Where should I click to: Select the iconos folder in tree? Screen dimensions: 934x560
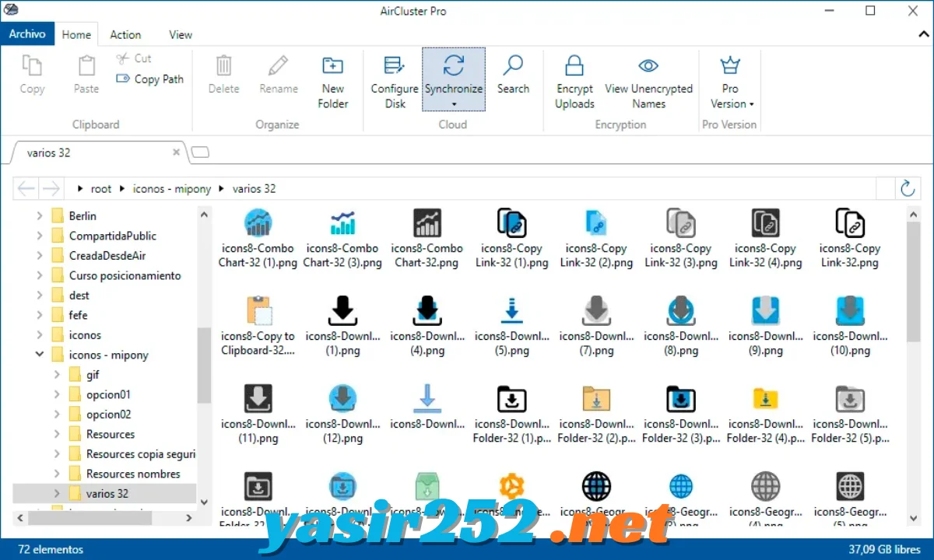85,334
